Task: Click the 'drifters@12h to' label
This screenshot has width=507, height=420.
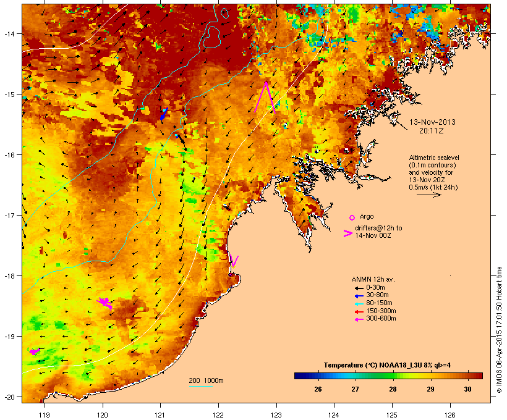Action: 378,228
